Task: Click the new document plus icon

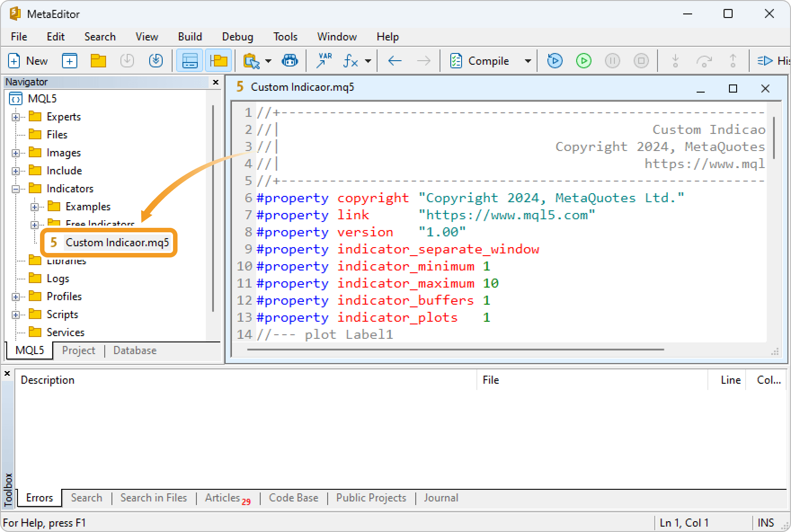Action: coord(70,61)
